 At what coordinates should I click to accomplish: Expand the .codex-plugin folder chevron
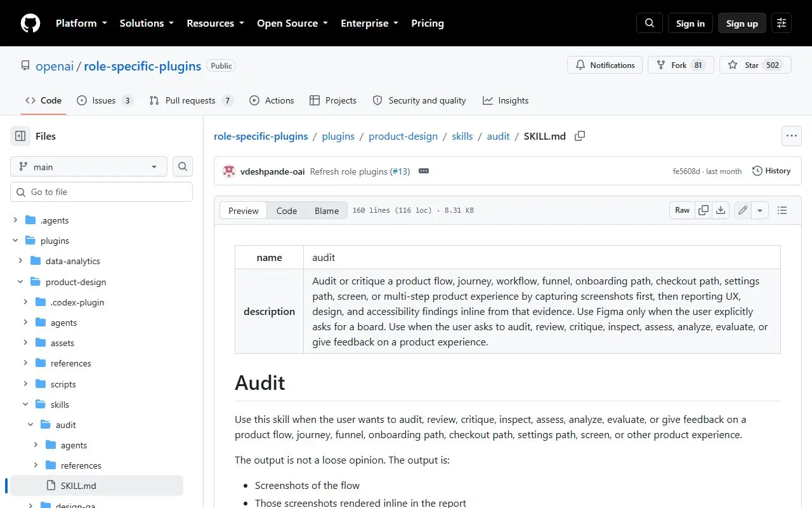pos(25,302)
